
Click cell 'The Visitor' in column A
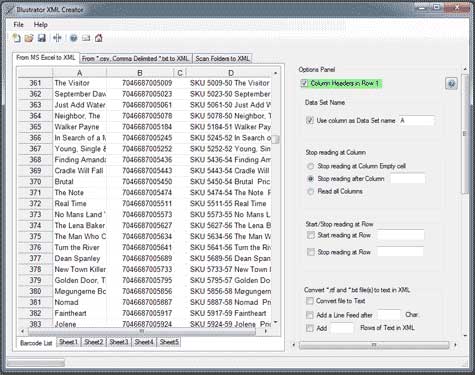(80, 83)
